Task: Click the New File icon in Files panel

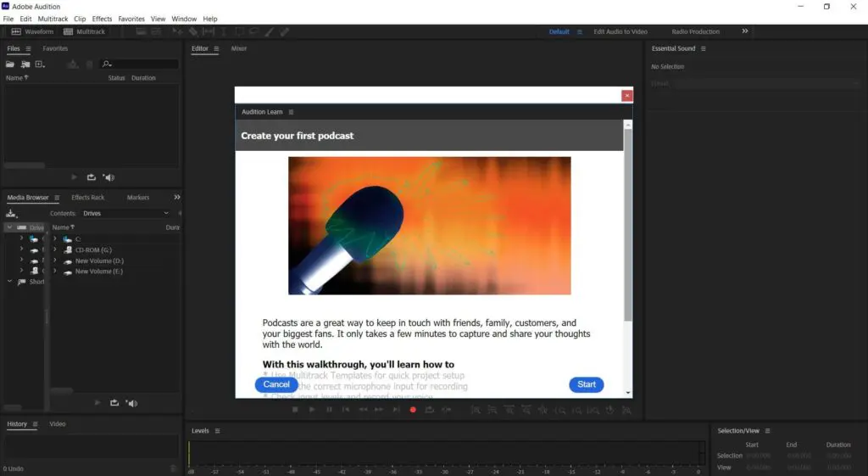Action: click(40, 64)
